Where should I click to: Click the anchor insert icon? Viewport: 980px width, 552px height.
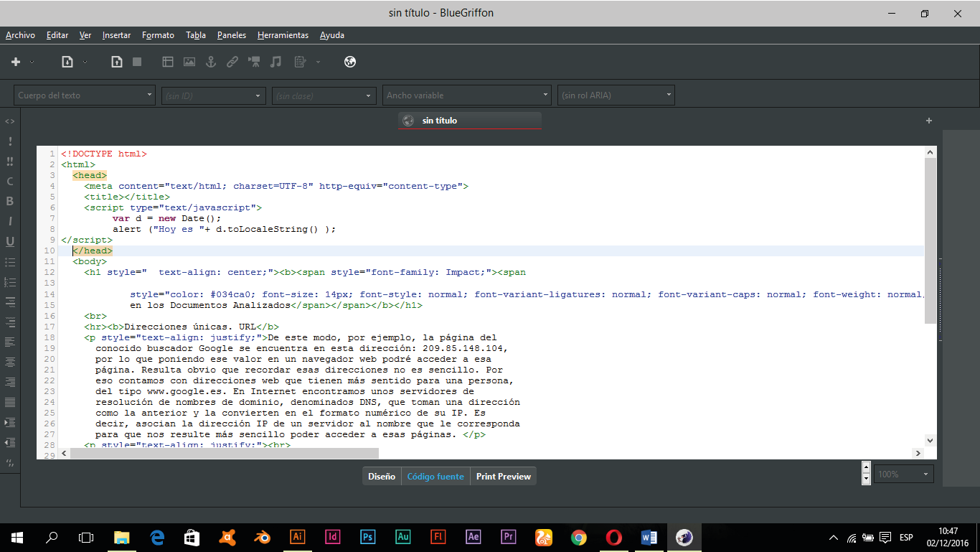[x=211, y=62]
